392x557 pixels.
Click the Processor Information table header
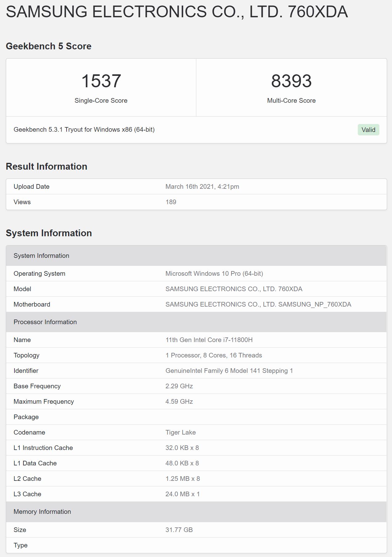196,322
